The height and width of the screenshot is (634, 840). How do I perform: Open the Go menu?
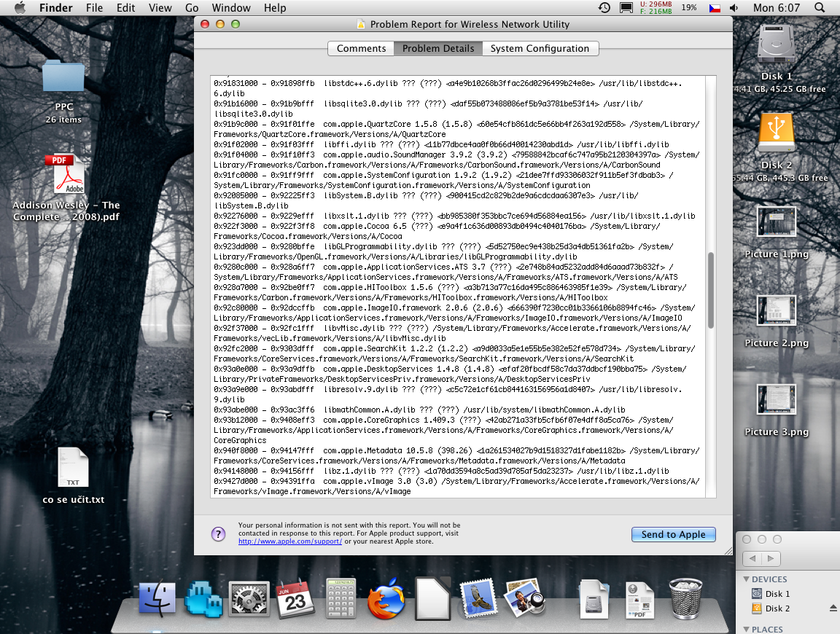[x=192, y=8]
